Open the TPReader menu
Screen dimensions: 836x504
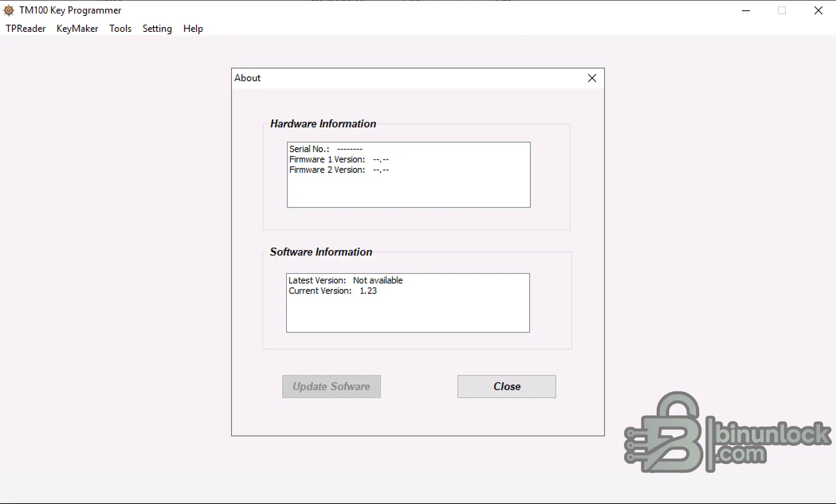(x=26, y=29)
